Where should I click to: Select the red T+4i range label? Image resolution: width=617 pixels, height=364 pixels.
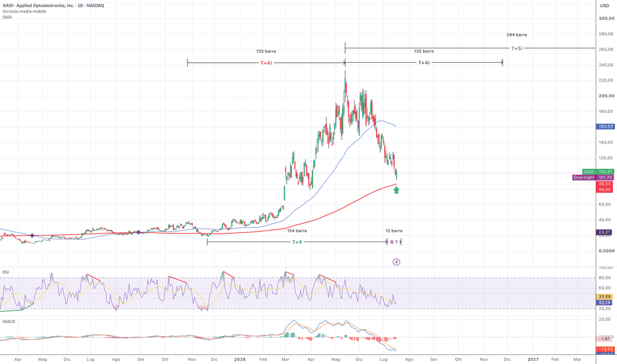pos(266,63)
